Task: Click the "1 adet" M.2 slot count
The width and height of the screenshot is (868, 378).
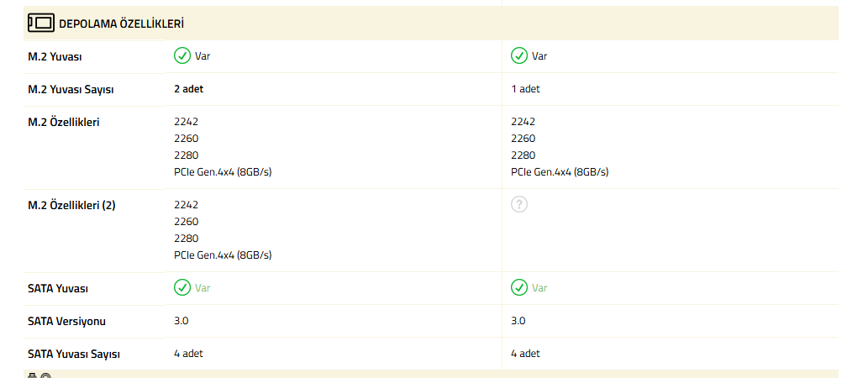Action: click(525, 89)
